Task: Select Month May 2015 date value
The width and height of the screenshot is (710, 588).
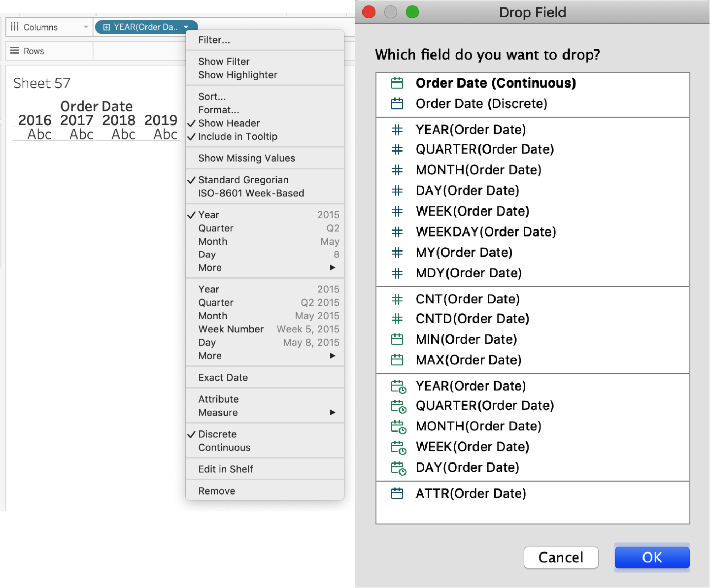Action: click(265, 316)
